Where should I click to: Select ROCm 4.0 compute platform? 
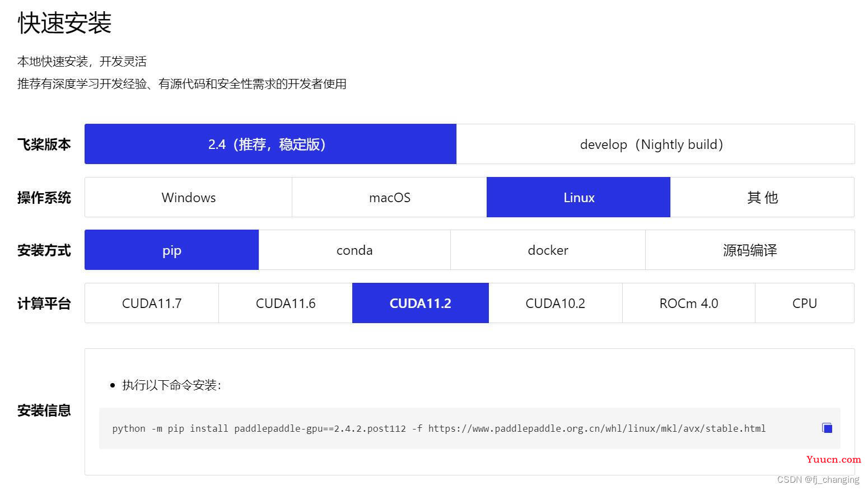pyautogui.click(x=689, y=303)
